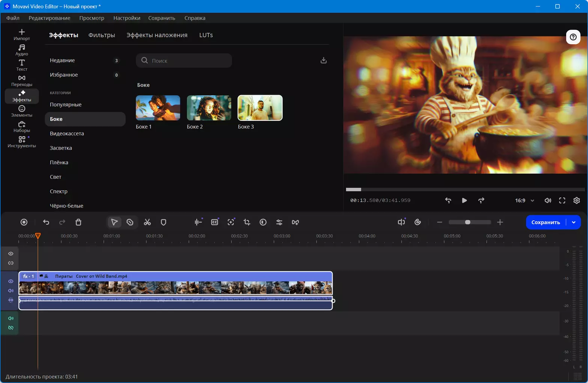Open the crop and rotate tool

(x=247, y=222)
